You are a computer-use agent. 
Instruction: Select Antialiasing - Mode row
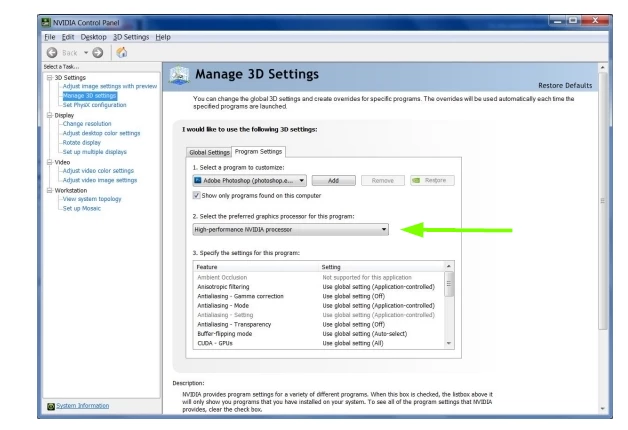319,305
